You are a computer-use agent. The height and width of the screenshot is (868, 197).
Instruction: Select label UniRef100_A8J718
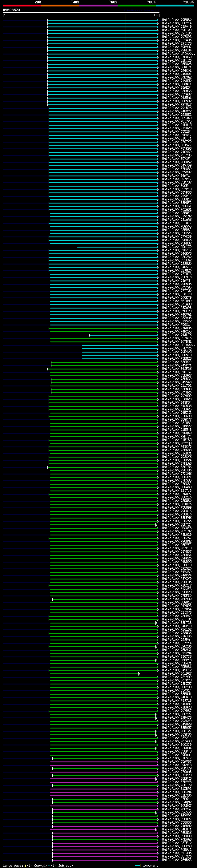177,701
